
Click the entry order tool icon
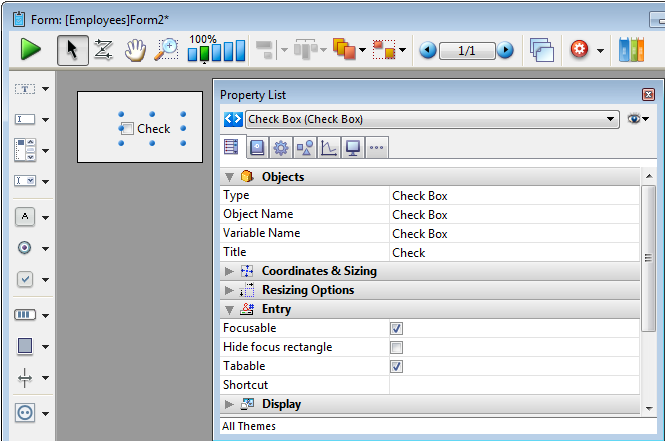point(102,49)
